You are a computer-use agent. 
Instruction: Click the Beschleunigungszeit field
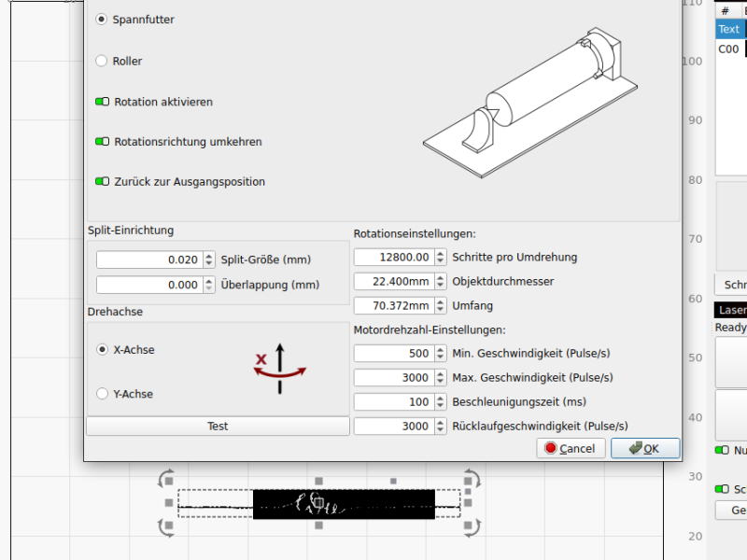tap(394, 402)
